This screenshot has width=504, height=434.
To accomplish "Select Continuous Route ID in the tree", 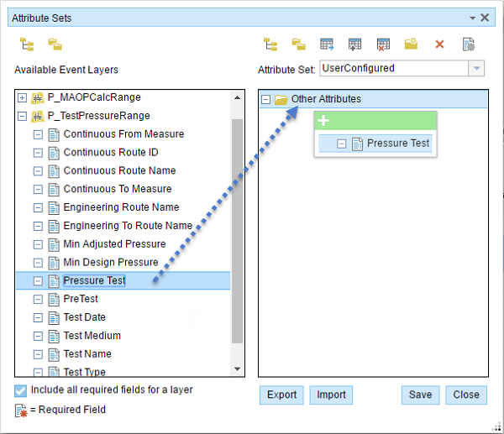I will [x=110, y=153].
